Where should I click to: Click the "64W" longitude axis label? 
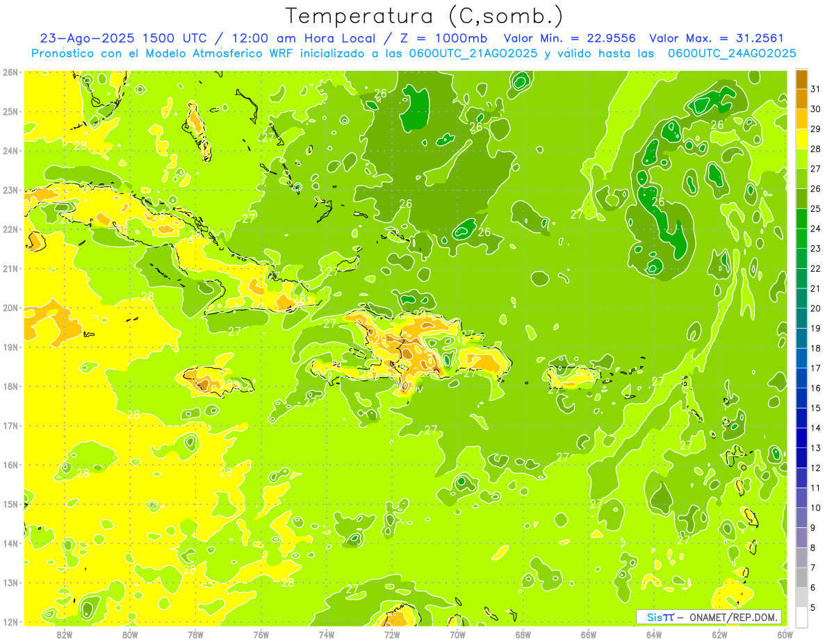[654, 634]
